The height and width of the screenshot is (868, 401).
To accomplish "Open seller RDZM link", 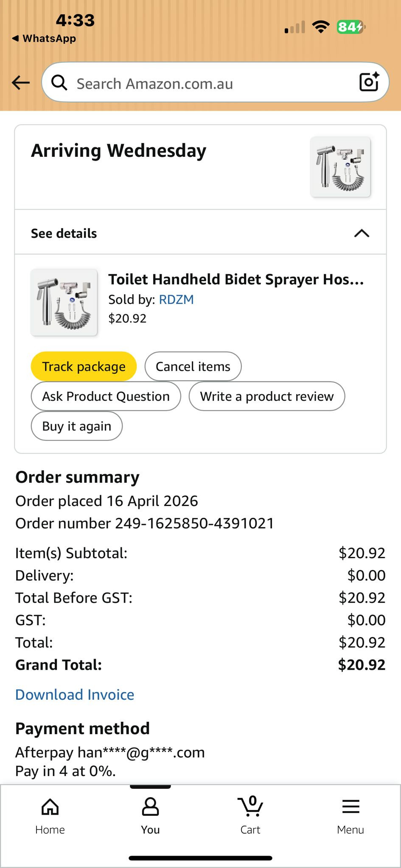I will click(176, 300).
